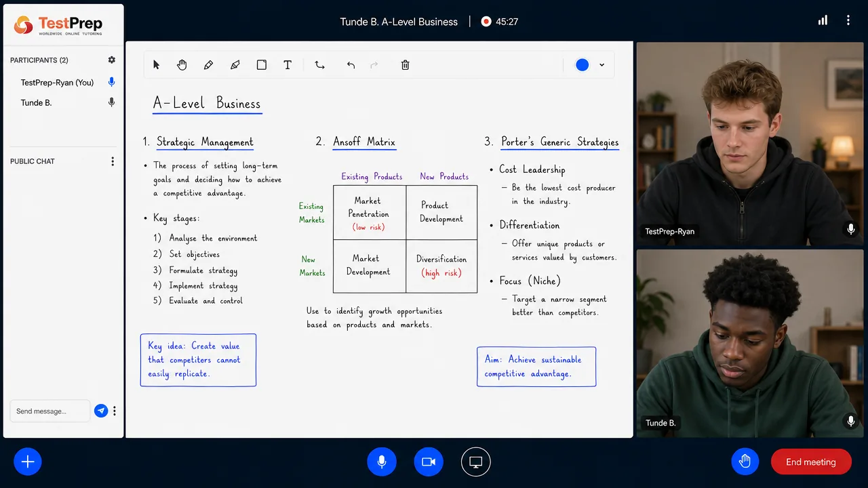The height and width of the screenshot is (488, 868).
Task: Turn off camera in bottom bar
Action: click(x=429, y=462)
